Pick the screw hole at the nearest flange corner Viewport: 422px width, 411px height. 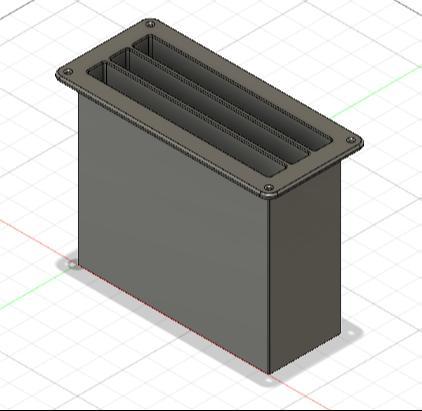[269, 188]
